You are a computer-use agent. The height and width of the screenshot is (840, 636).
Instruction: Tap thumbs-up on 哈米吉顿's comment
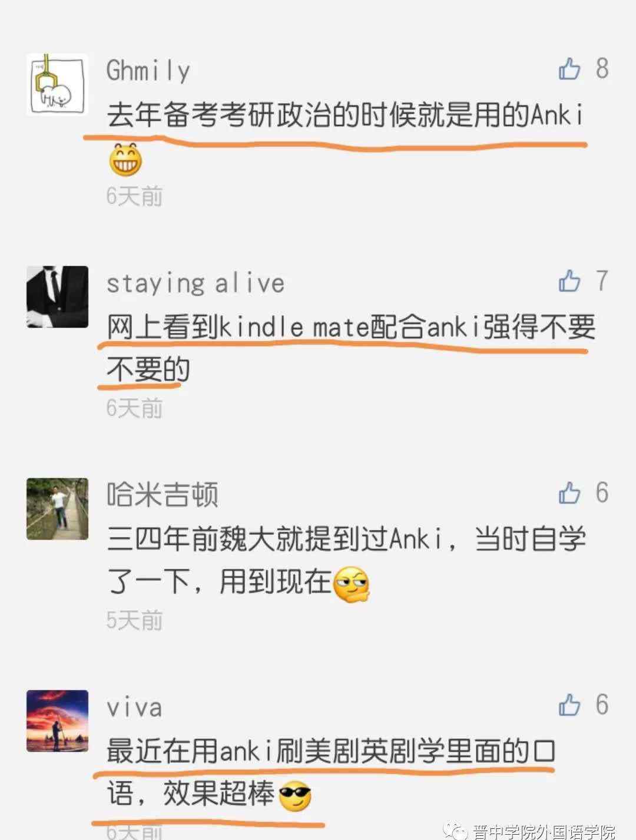[x=569, y=493]
